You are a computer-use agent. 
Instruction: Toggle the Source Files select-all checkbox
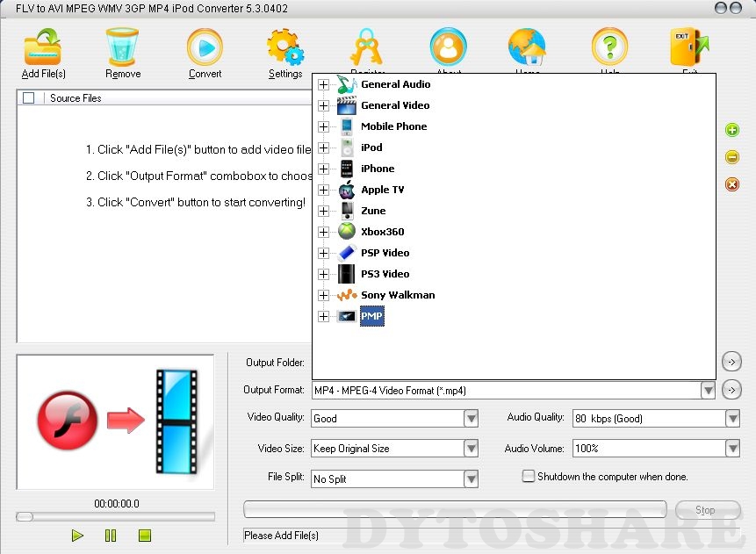[x=28, y=97]
